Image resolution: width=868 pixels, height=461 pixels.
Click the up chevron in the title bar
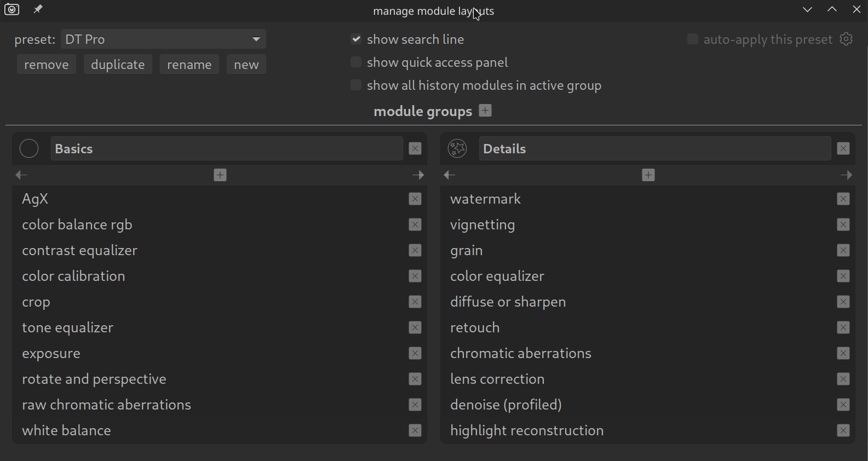(x=832, y=10)
